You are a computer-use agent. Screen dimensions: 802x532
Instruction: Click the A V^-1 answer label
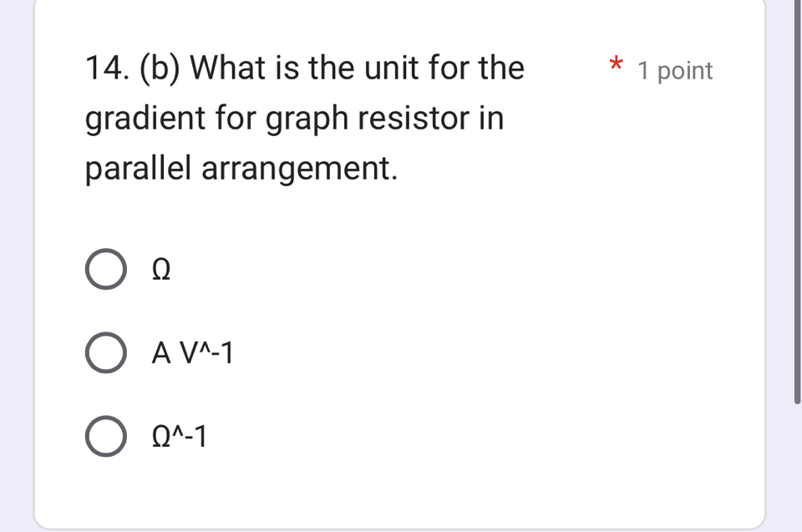click(192, 354)
